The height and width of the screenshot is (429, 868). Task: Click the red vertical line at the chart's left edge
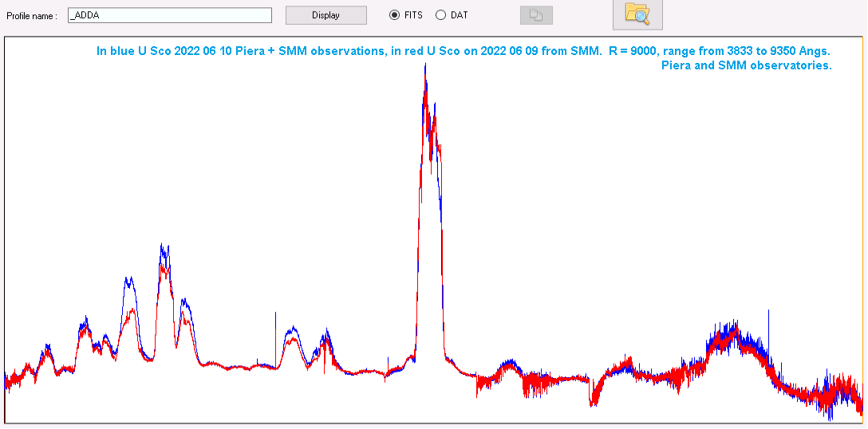pos(5,403)
